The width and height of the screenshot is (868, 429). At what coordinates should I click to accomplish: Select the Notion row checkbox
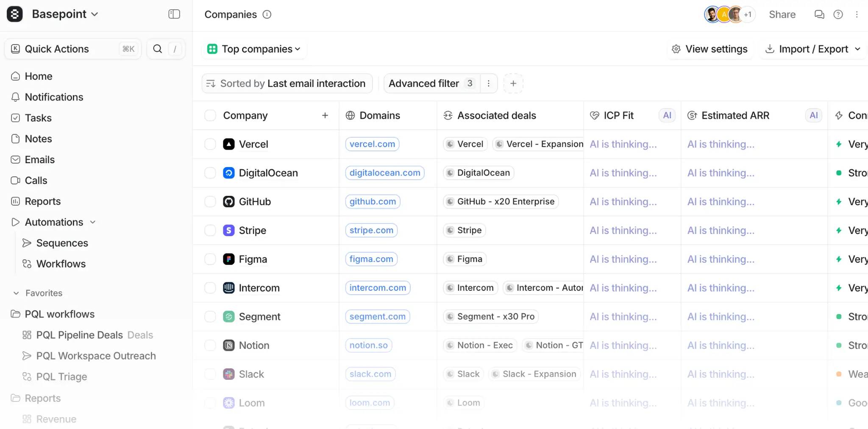coord(210,345)
